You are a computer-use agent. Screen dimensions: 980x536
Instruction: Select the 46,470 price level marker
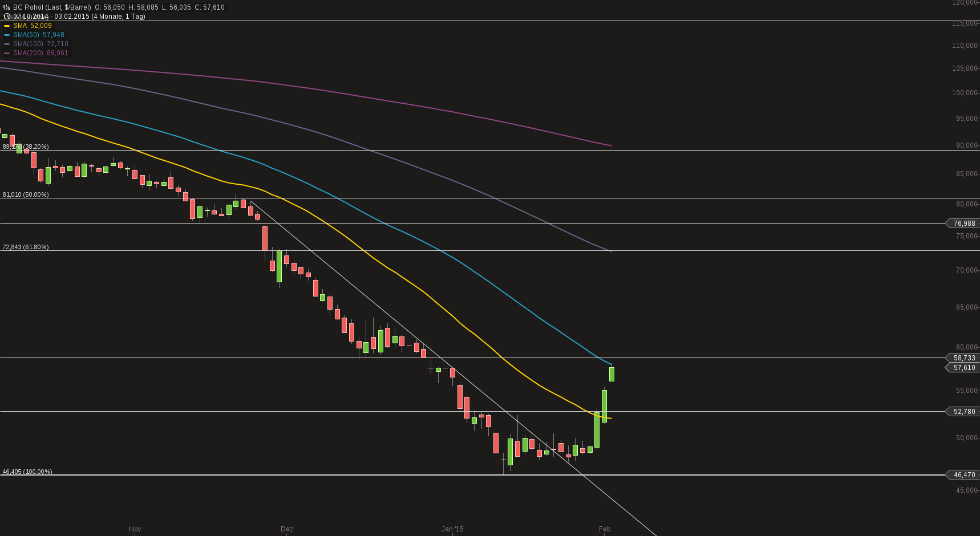click(x=962, y=474)
